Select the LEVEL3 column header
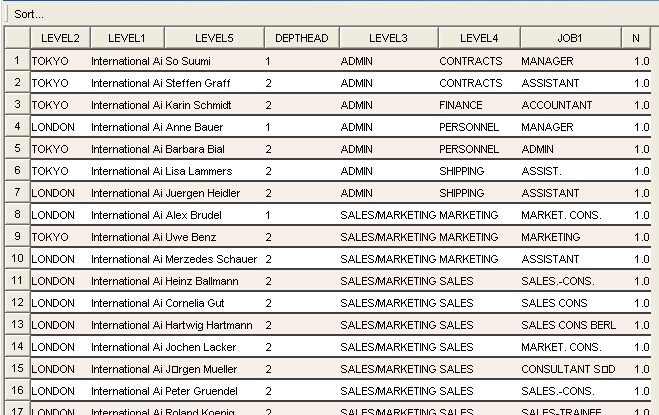Screen dimensions: 659x415 388,38
